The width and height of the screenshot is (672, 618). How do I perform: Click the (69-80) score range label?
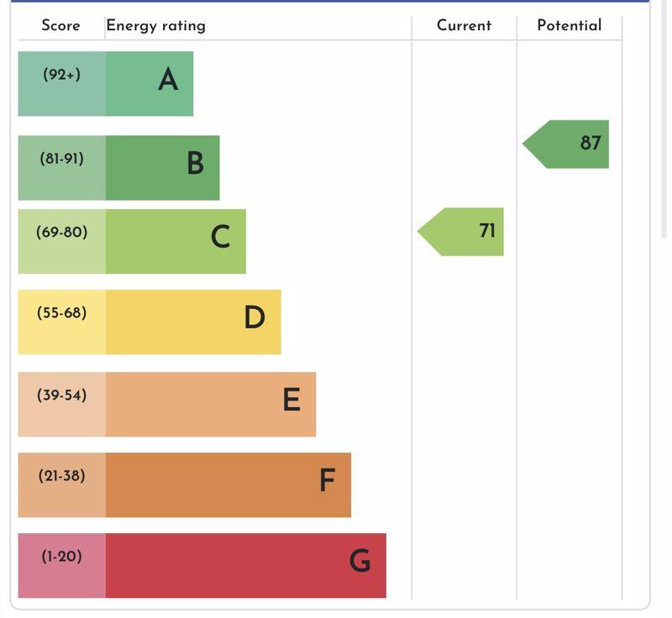62,233
